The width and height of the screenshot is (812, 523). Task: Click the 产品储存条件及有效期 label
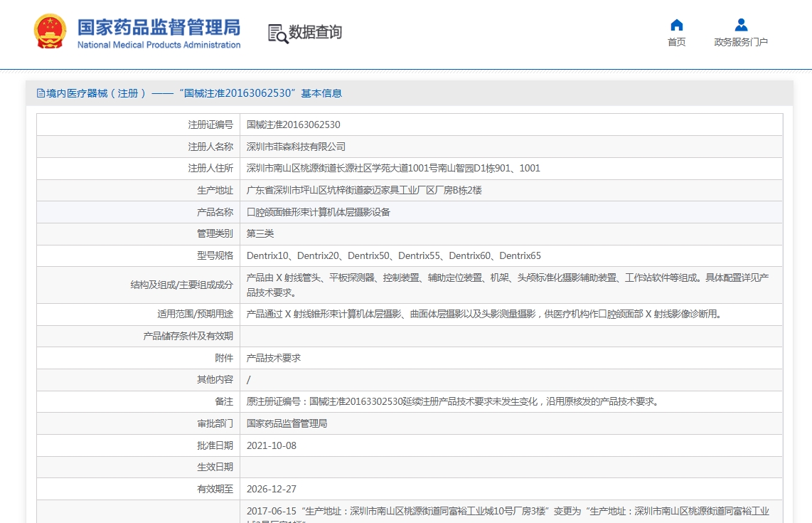[188, 337]
